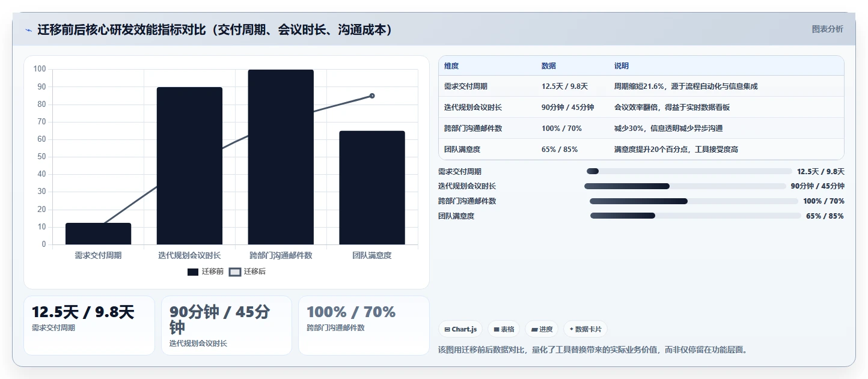Click the 数据 table column header
This screenshot has height=379, width=868.
tap(549, 66)
